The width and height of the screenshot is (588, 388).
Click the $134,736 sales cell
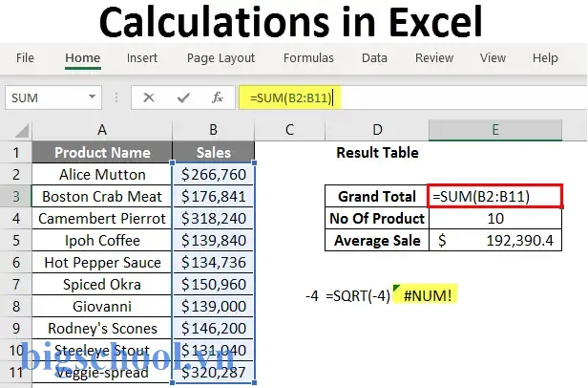click(214, 262)
